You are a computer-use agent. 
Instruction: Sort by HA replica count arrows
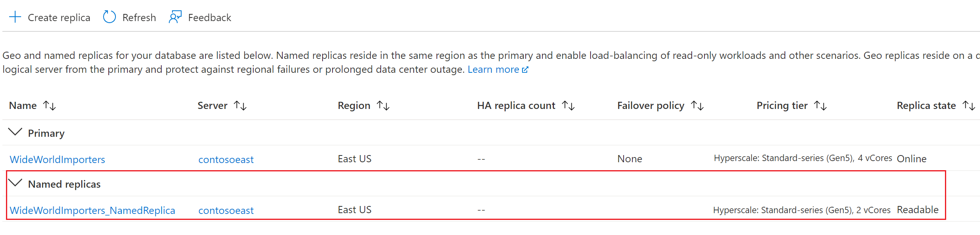click(568, 105)
